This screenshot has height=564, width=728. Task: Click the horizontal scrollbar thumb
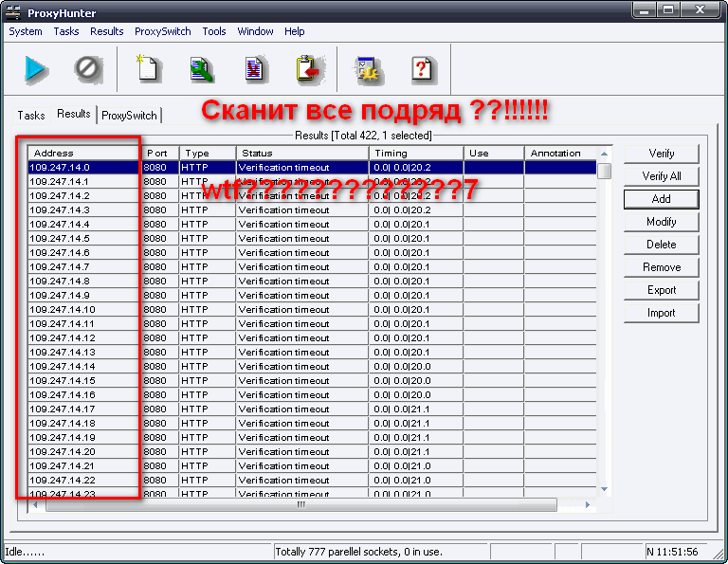pos(300,504)
